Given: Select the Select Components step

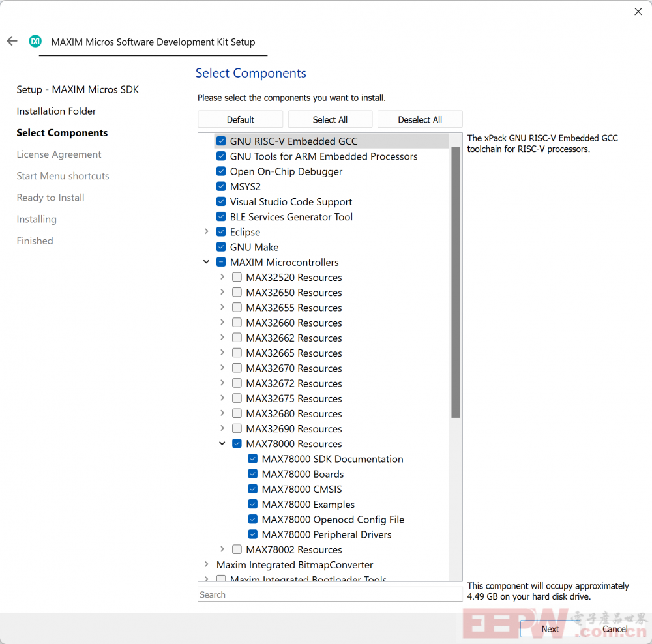Looking at the screenshot, I should tap(62, 132).
